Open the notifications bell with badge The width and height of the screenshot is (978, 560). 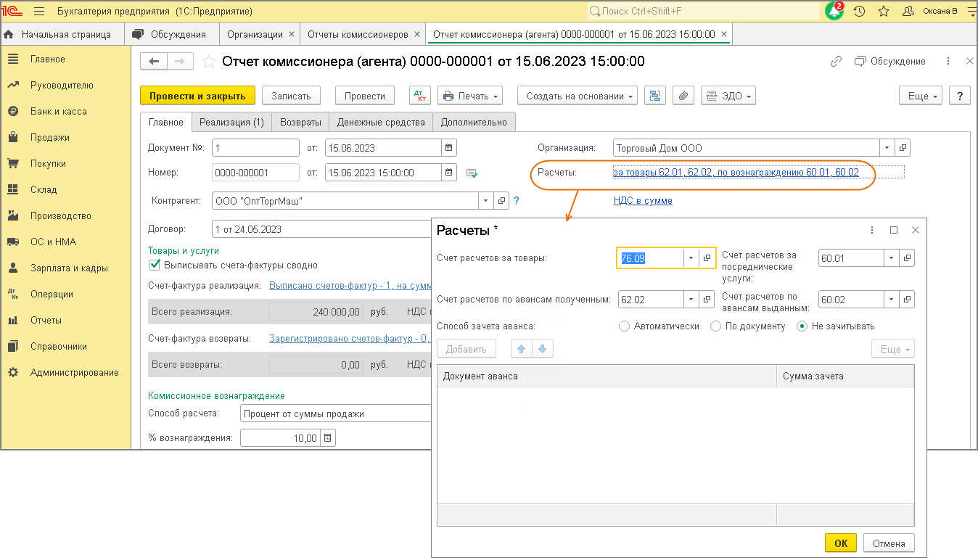pyautogui.click(x=834, y=11)
